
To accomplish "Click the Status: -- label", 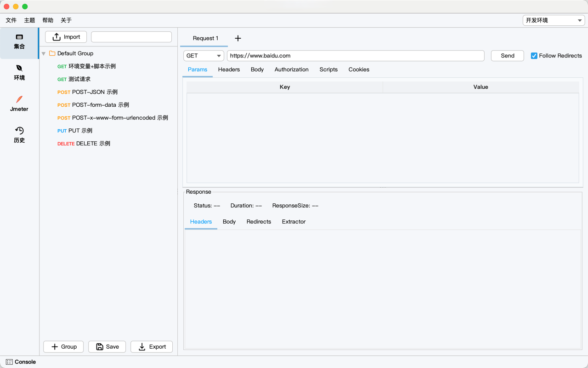I will [207, 206].
